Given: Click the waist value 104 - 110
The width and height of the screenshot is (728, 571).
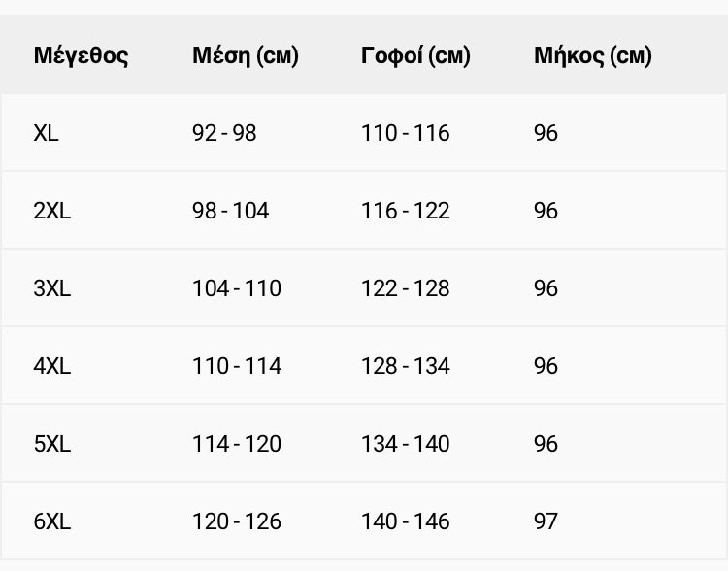Looking at the screenshot, I should coord(237,288).
